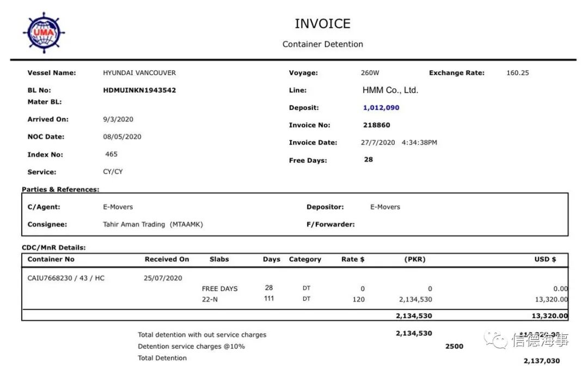This screenshot has width=588, height=366.
Task: Select the CDC/MnR Details heading
Action: 53,247
